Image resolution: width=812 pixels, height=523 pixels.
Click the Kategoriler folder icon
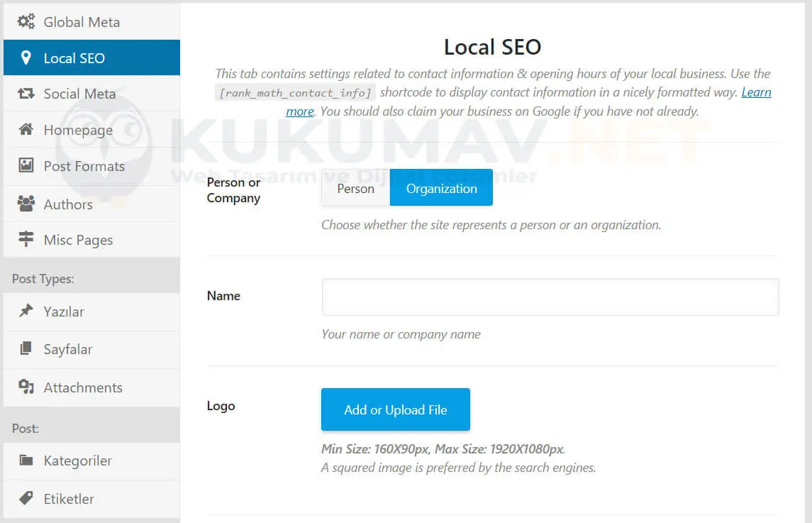point(26,460)
